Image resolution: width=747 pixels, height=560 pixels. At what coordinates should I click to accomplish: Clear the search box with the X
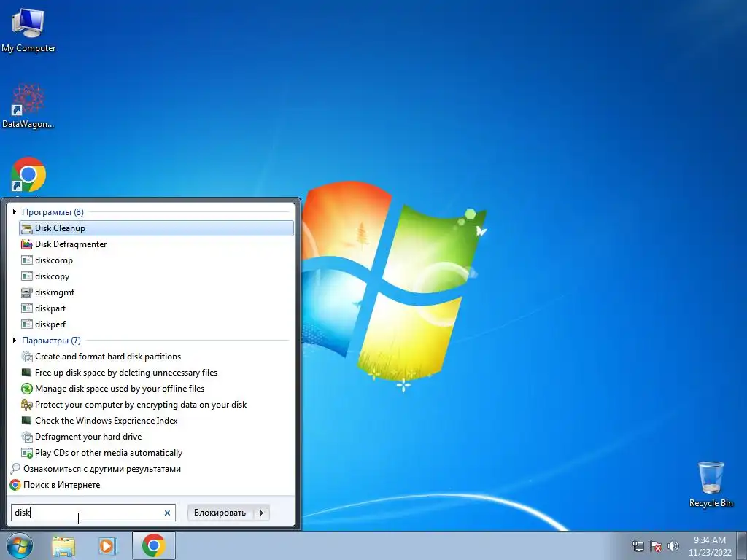(x=167, y=513)
